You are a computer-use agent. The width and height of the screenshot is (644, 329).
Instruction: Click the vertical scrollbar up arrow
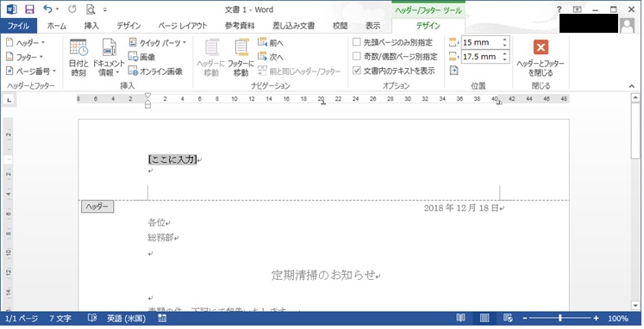[635, 97]
